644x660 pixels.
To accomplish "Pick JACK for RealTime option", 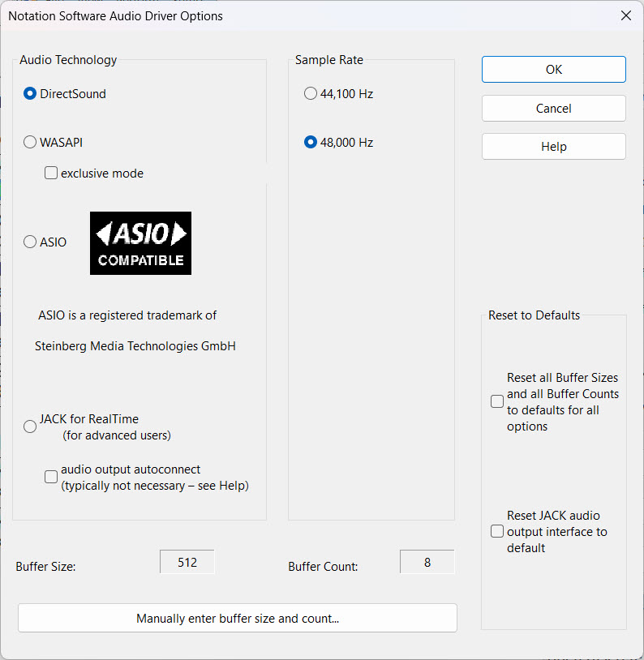I will click(x=30, y=426).
